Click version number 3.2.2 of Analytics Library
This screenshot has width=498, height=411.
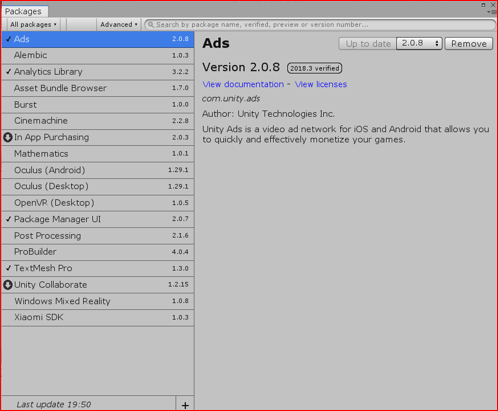tap(180, 72)
